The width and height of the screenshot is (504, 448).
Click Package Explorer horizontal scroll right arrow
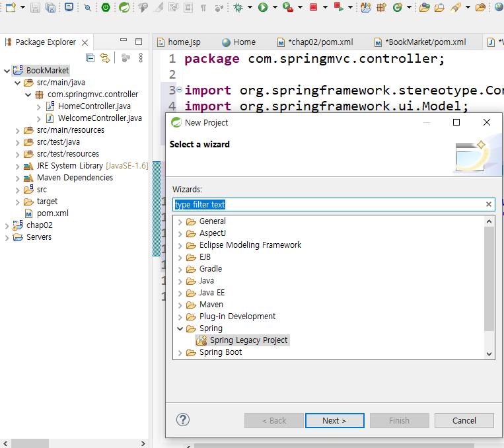pos(143,443)
